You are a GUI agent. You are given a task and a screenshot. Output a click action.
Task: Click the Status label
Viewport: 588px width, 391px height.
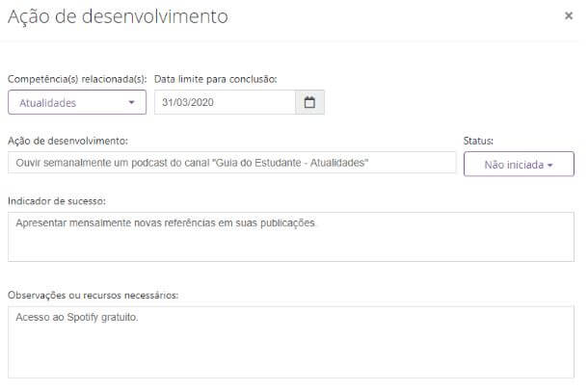click(478, 141)
